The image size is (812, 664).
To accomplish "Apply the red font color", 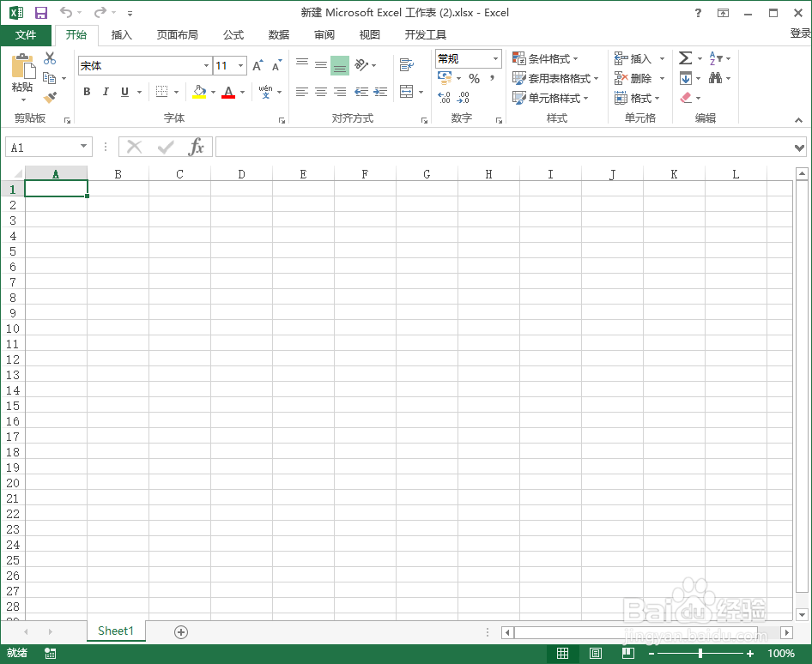I will (228, 92).
